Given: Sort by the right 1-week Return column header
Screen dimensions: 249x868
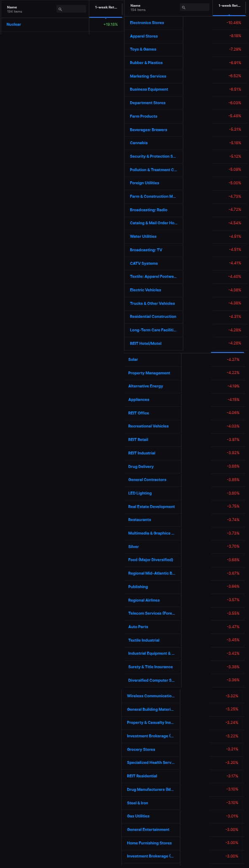Looking at the screenshot, I should pos(229,5).
